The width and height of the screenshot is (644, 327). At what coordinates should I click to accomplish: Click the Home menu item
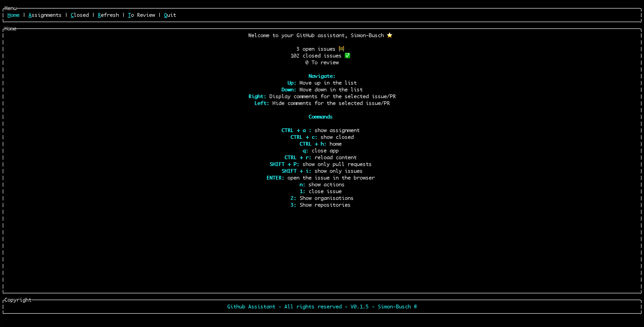click(13, 15)
